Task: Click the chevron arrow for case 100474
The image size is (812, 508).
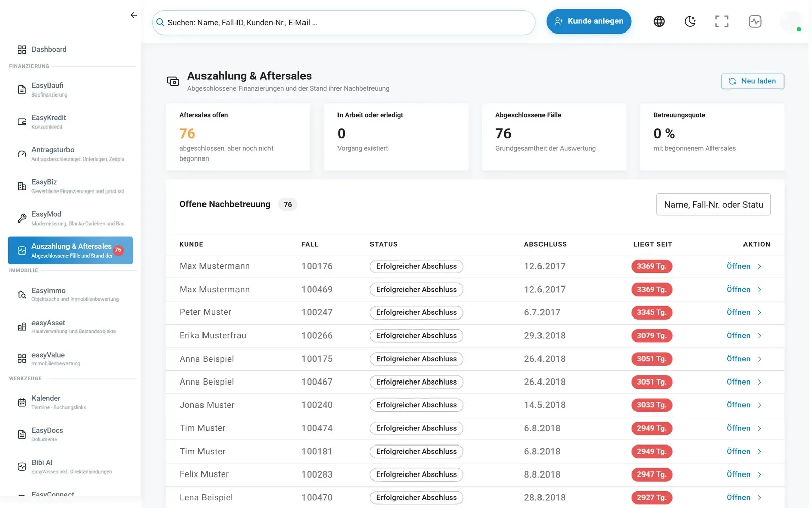Action: (x=760, y=428)
